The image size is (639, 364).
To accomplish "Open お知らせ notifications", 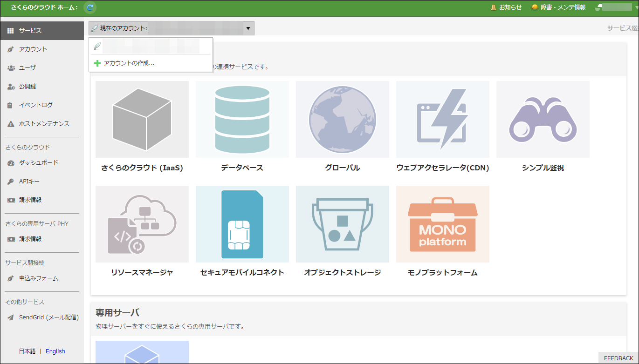I will (506, 7).
